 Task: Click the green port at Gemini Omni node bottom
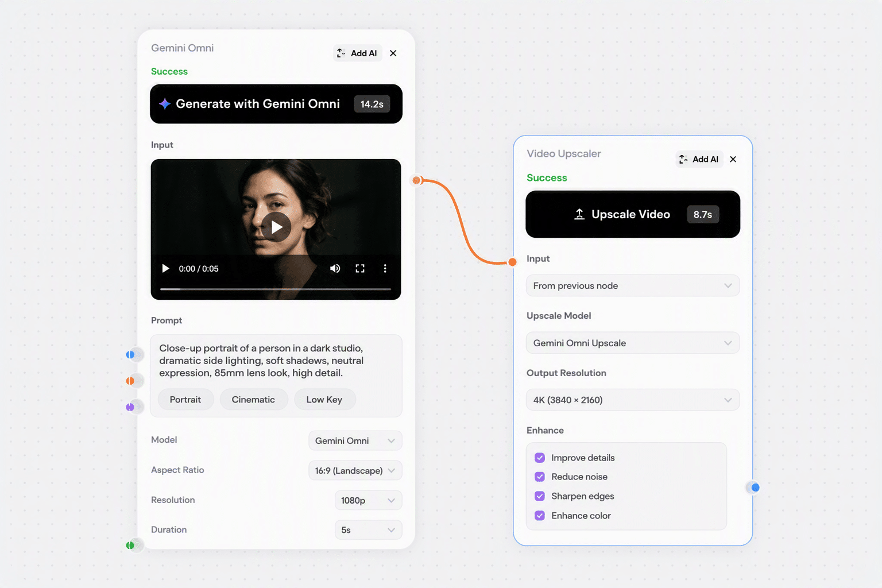(131, 546)
